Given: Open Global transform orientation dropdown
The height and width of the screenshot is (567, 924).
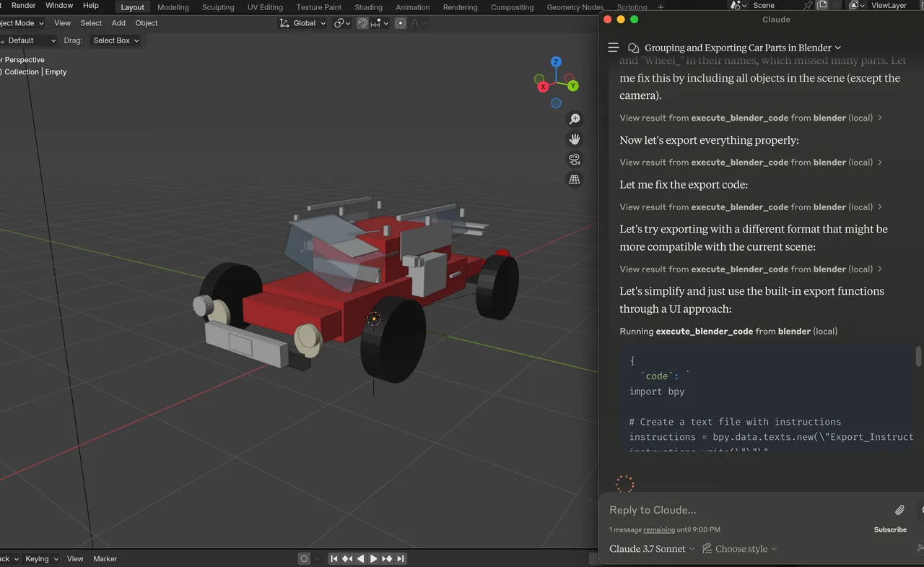Looking at the screenshot, I should click(302, 23).
